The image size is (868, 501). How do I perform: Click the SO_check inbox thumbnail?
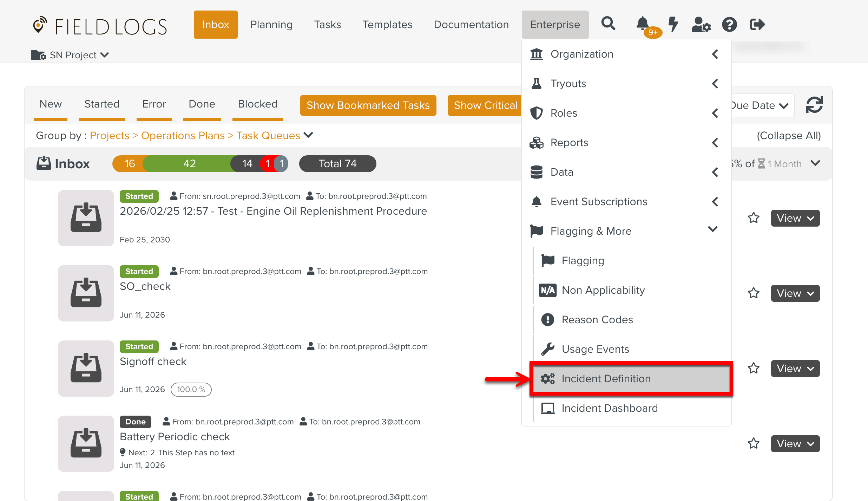click(86, 293)
